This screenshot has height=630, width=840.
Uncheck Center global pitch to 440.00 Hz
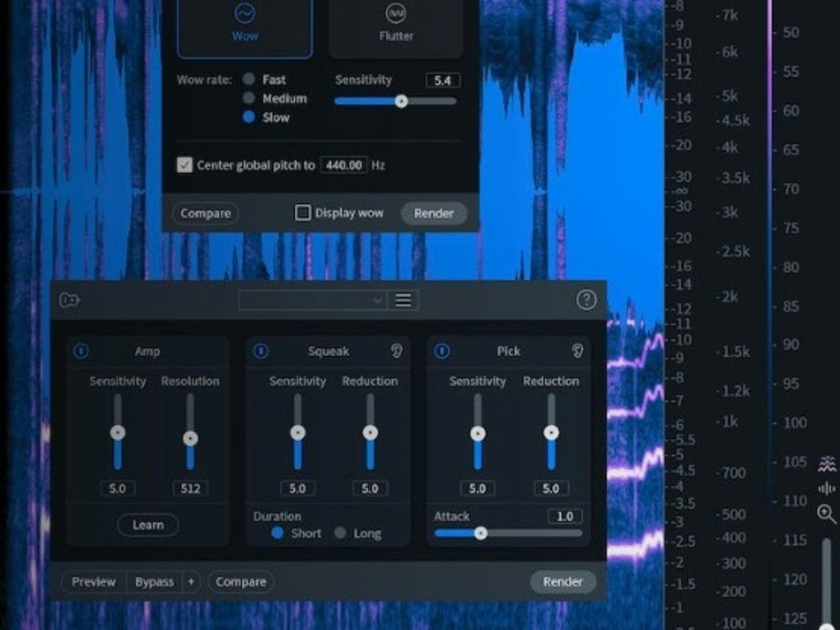pyautogui.click(x=185, y=165)
